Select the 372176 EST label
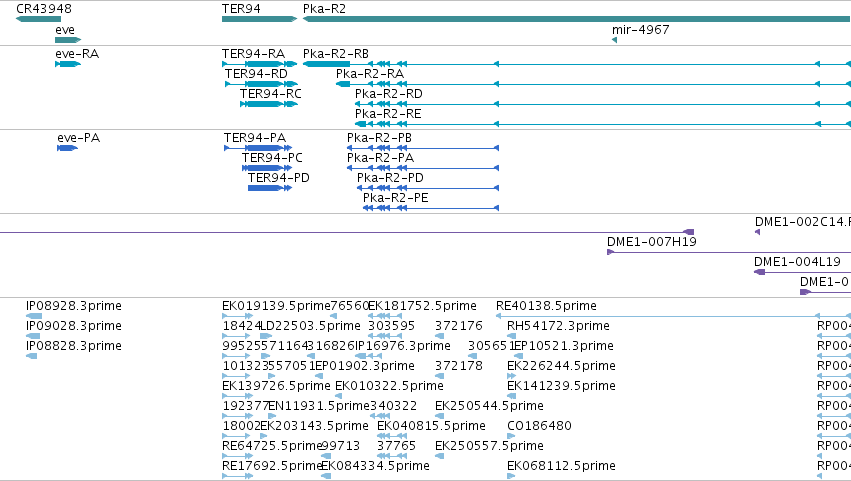Screen dimensions: 851x481 coord(459,326)
